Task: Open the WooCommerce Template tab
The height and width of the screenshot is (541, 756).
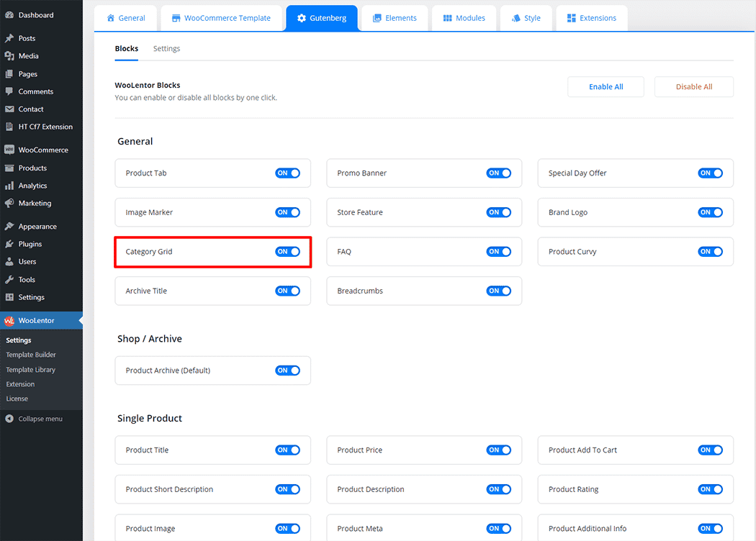Action: click(220, 18)
